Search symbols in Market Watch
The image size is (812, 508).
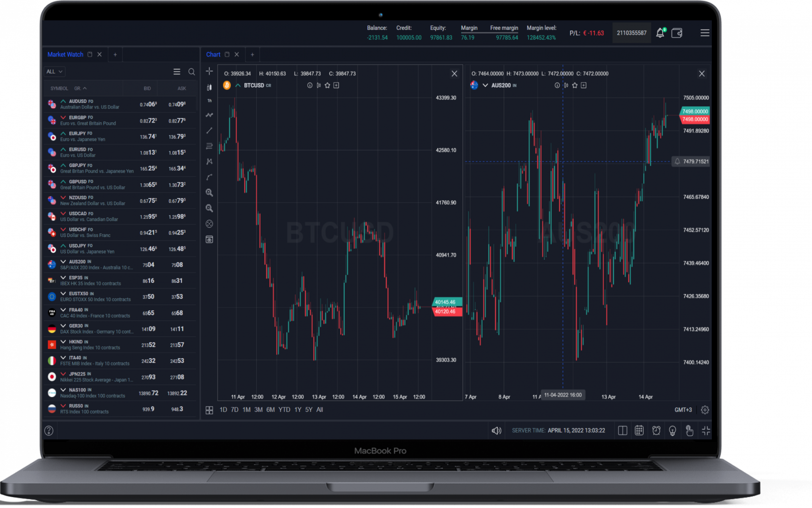pyautogui.click(x=191, y=72)
